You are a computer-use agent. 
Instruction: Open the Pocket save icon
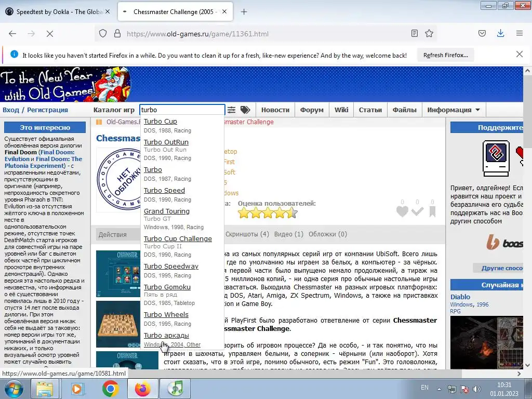pyautogui.click(x=482, y=33)
